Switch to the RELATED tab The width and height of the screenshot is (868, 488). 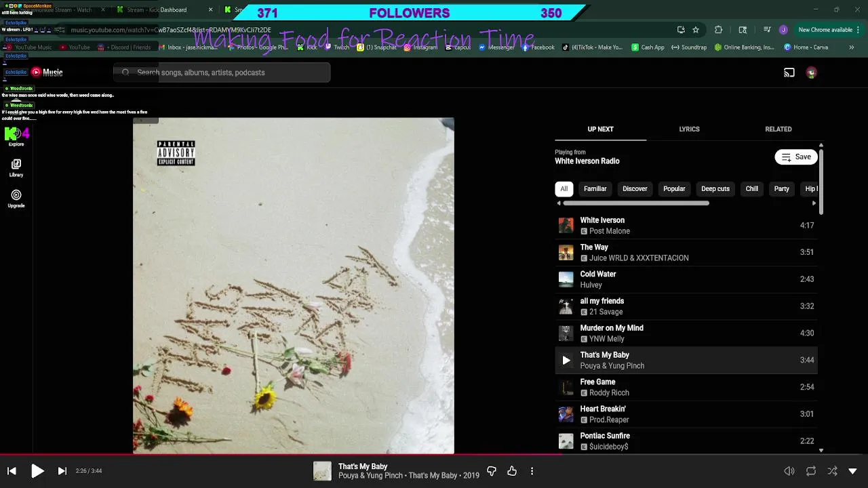(x=778, y=129)
